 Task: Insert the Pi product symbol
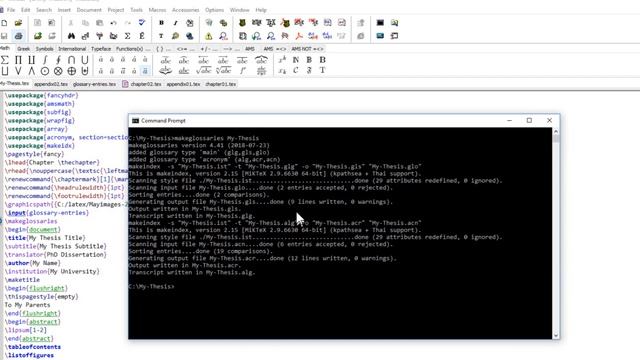pyautogui.click(x=18, y=60)
